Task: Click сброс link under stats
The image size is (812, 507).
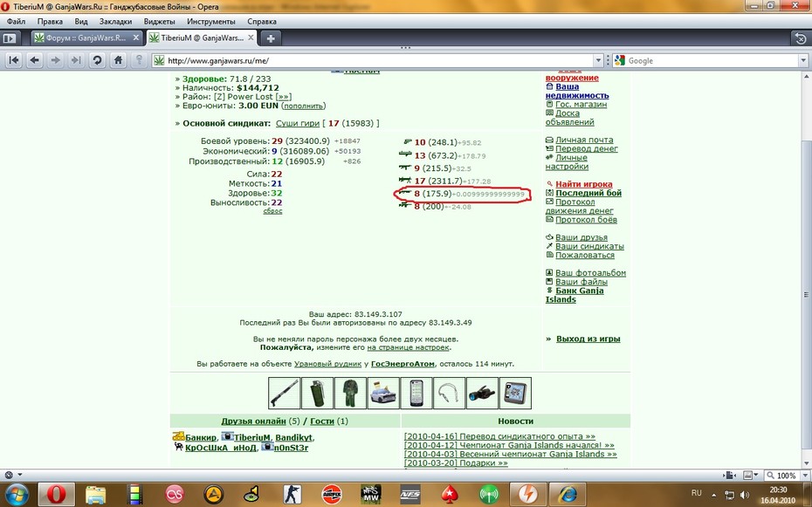Action: click(272, 211)
